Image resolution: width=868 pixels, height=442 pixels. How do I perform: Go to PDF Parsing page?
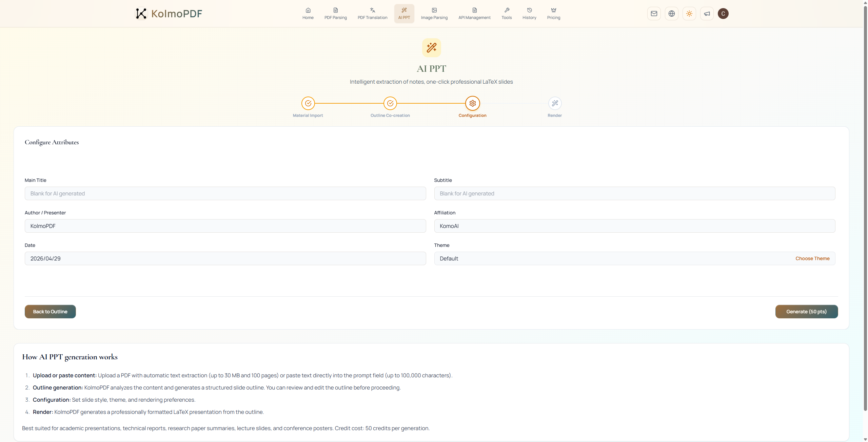335,14
